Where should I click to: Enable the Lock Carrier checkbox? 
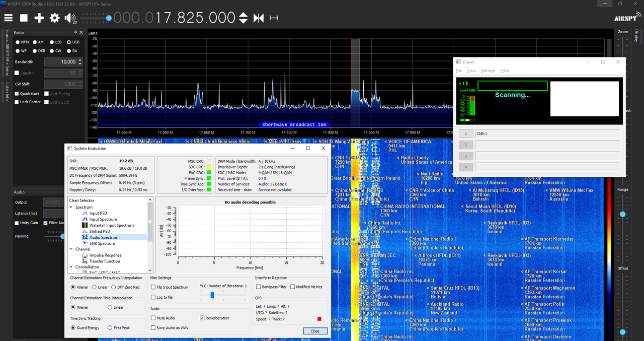[17, 102]
